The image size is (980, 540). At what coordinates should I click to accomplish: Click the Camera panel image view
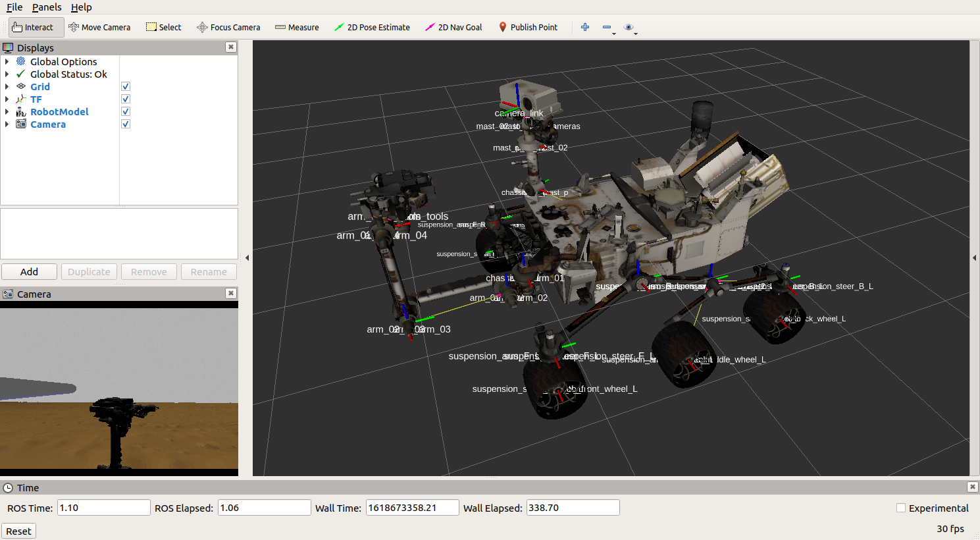pyautogui.click(x=119, y=389)
